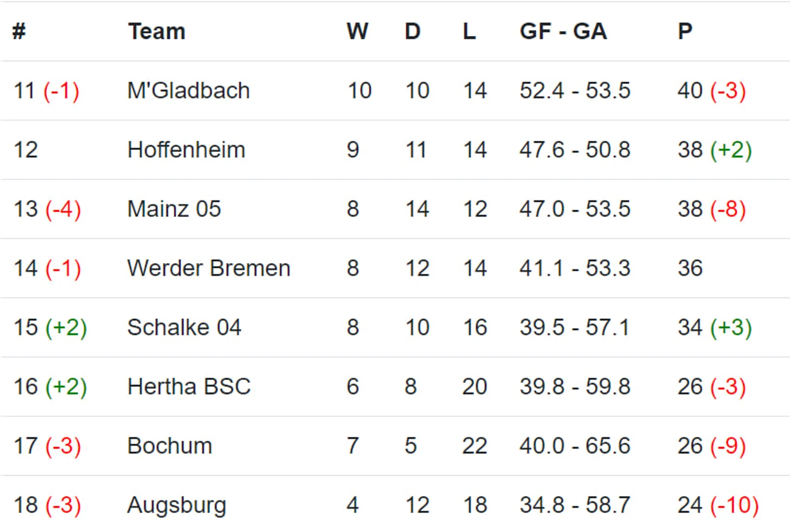This screenshot has height=532, width=790.
Task: Click the D column header
Action: [x=412, y=31]
